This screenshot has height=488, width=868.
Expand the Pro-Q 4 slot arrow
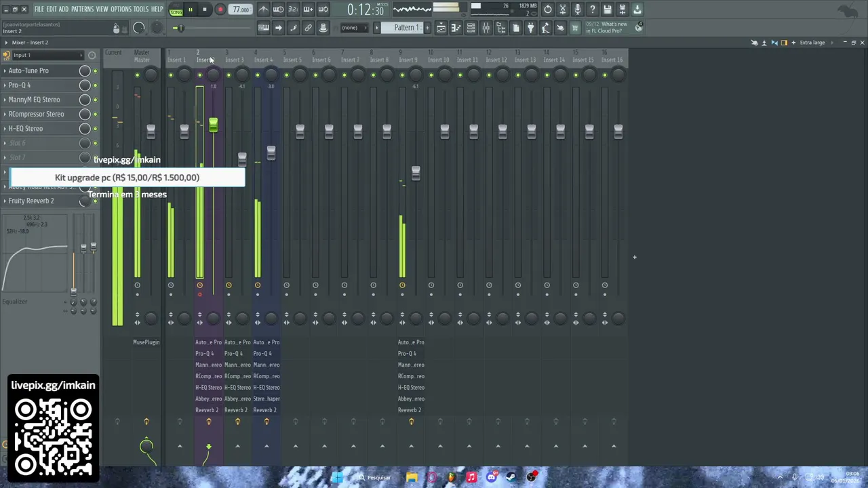click(5, 85)
